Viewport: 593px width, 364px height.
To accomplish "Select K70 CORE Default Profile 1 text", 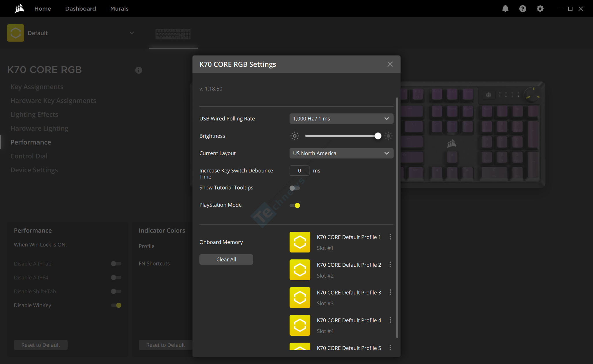I will pyautogui.click(x=349, y=237).
